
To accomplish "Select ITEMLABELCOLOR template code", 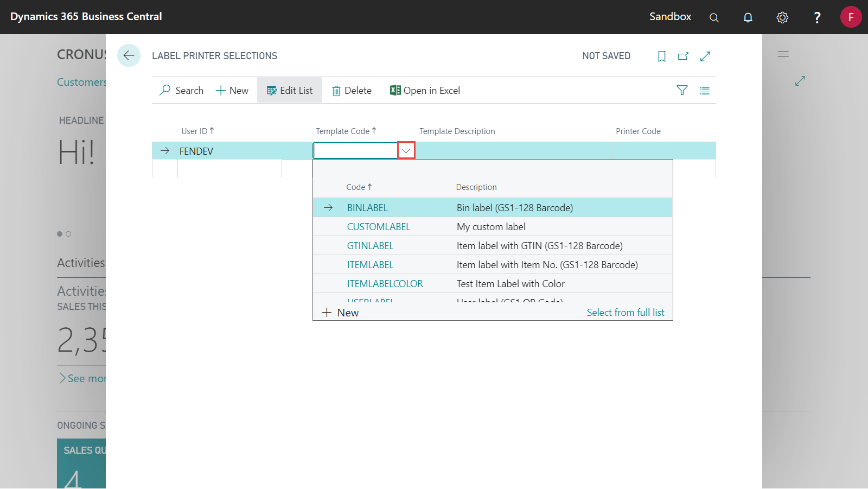I will (385, 284).
